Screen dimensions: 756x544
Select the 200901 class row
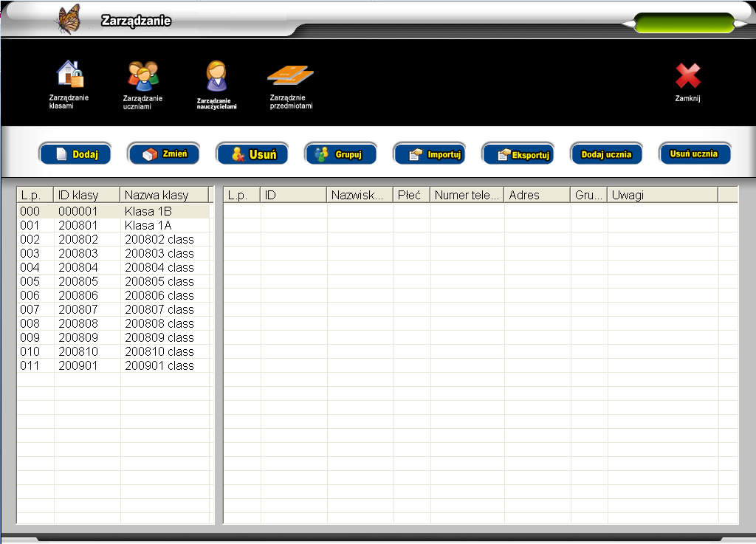point(114,365)
